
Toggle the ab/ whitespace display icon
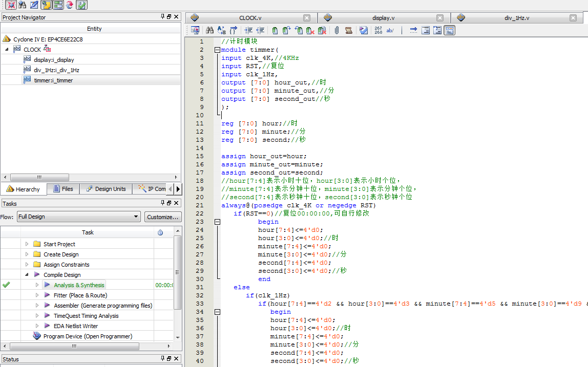pos(390,30)
